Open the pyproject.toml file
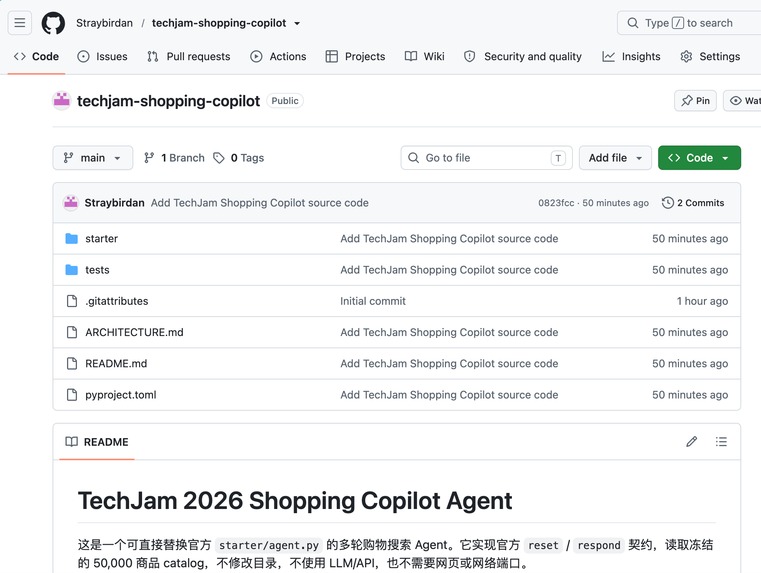 [121, 395]
